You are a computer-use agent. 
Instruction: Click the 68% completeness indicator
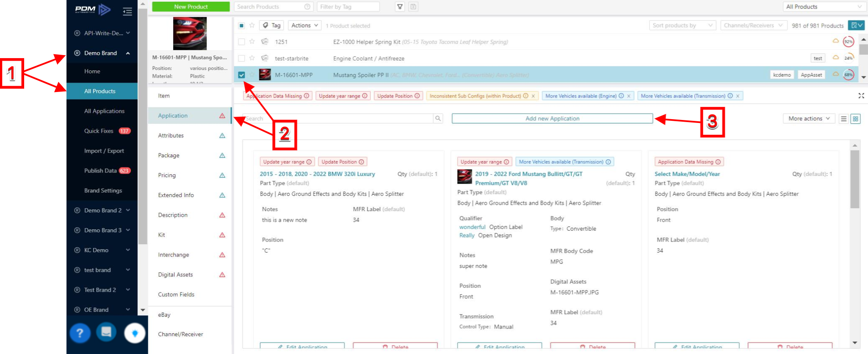(x=848, y=75)
